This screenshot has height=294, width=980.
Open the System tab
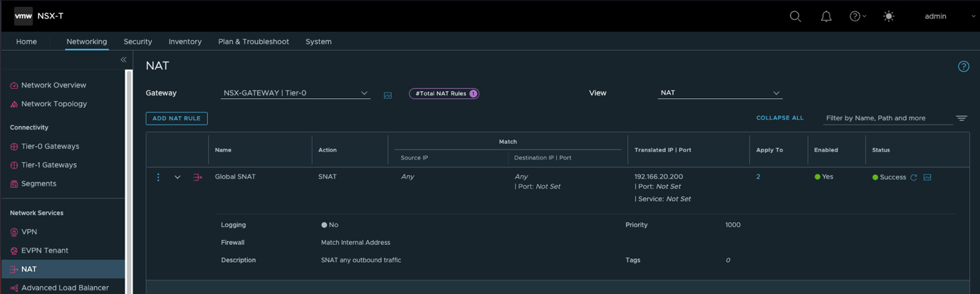[318, 41]
